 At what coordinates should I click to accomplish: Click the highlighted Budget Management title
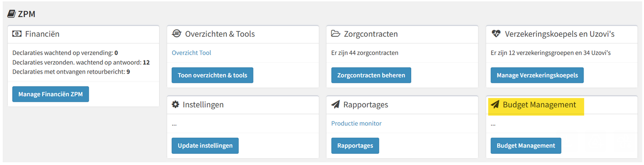point(540,104)
